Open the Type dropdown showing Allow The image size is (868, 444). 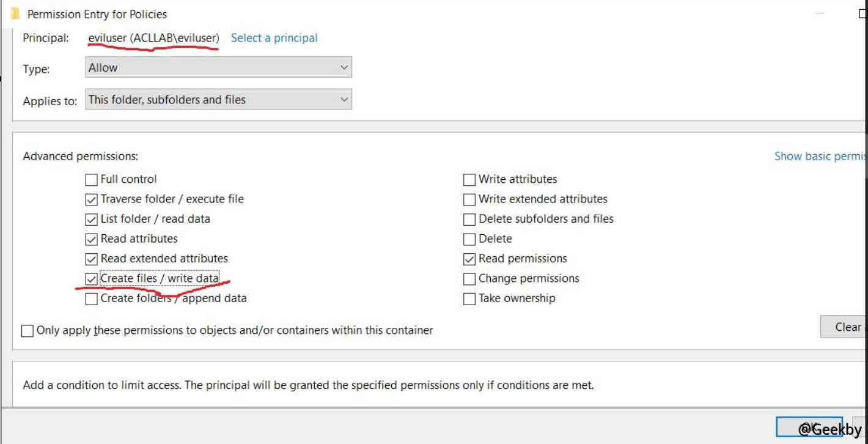(x=218, y=68)
